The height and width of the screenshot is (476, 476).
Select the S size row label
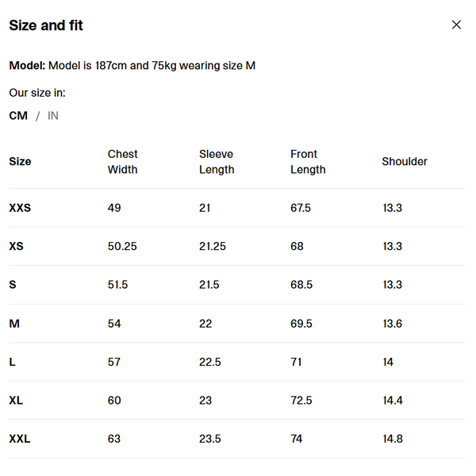13,285
